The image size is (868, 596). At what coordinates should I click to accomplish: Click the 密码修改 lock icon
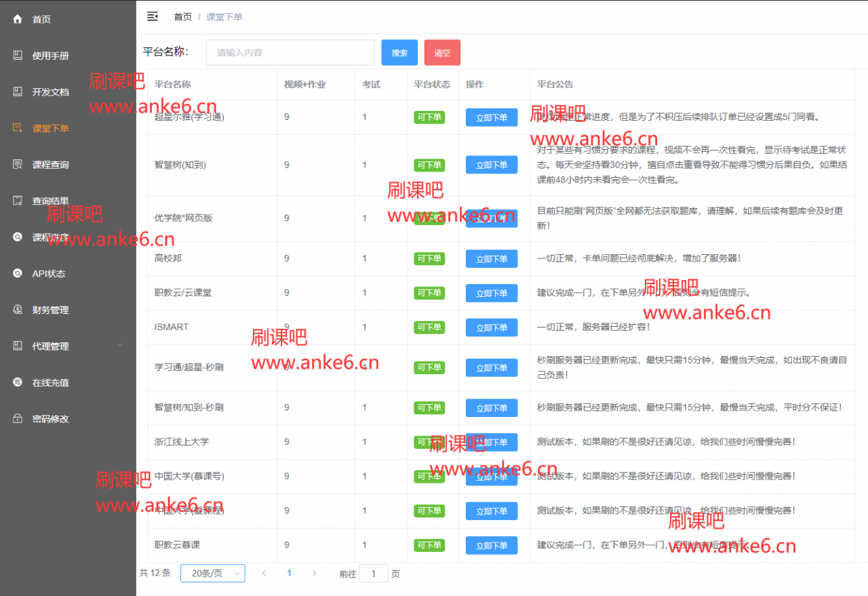pyautogui.click(x=18, y=418)
